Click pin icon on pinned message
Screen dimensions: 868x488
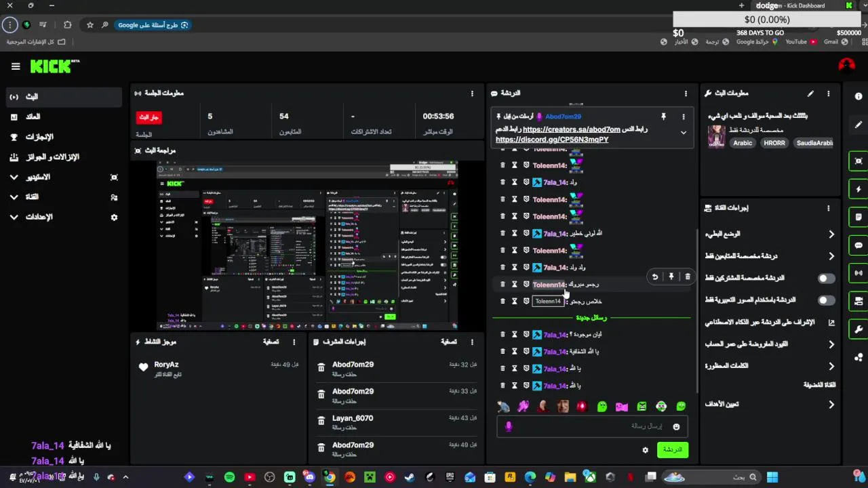[x=663, y=117]
